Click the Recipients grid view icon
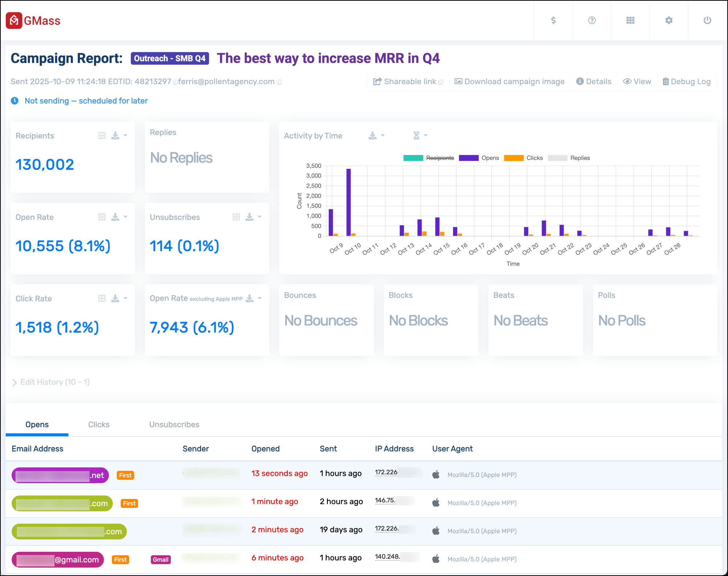The image size is (728, 576). [x=102, y=136]
